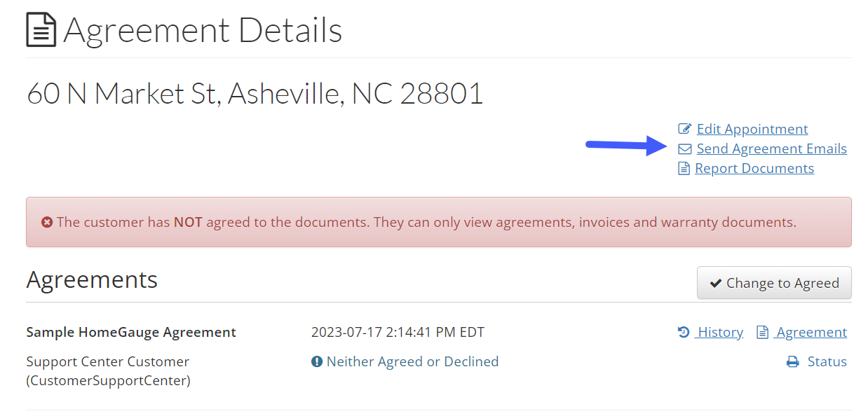Click the envelope icon beside Send Agreement Emails
Image resolution: width=868 pixels, height=416 pixels.
[x=685, y=148]
